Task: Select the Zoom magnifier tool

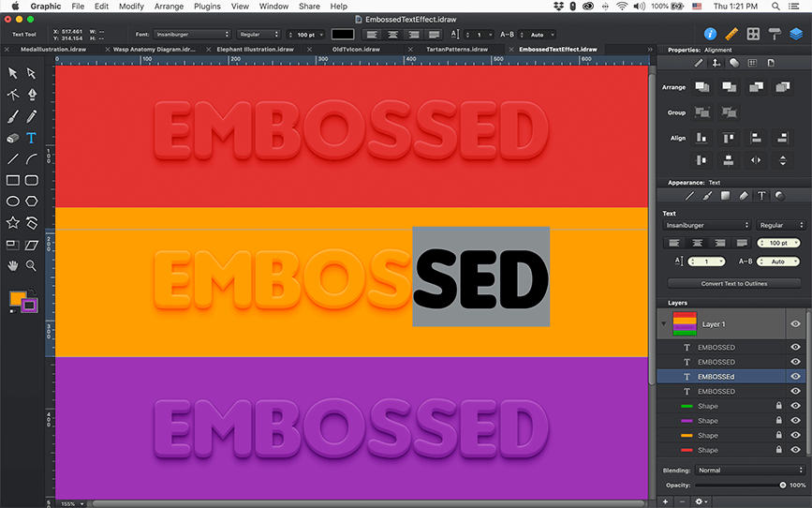Action: point(32,265)
